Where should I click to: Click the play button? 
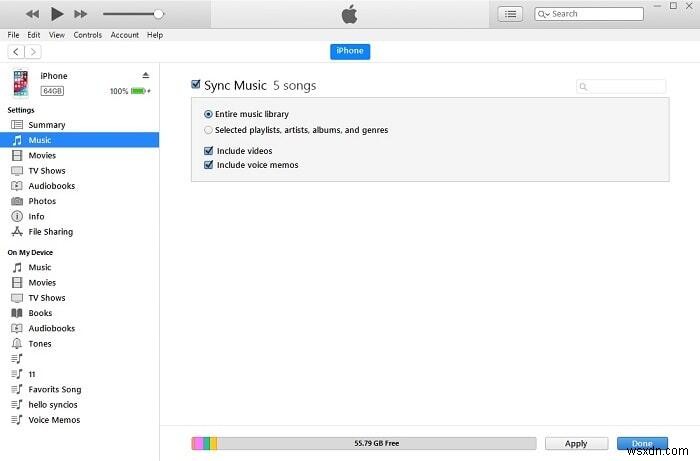coord(57,14)
